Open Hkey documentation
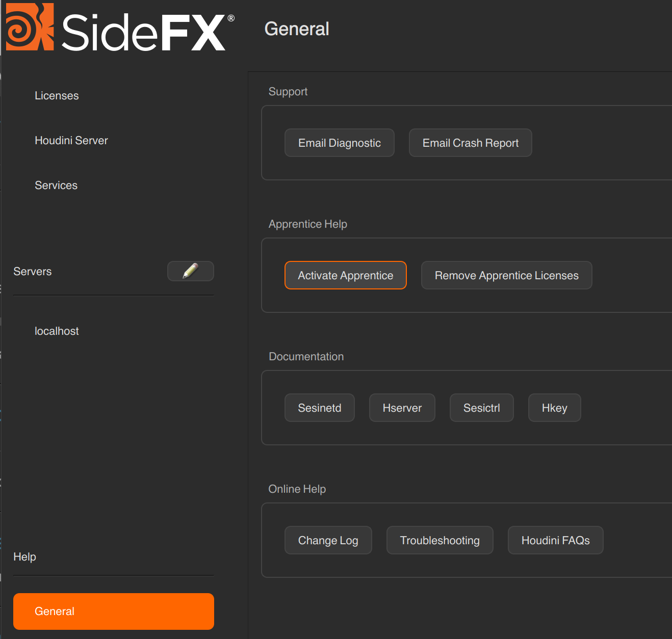This screenshot has height=639, width=672. (x=555, y=408)
